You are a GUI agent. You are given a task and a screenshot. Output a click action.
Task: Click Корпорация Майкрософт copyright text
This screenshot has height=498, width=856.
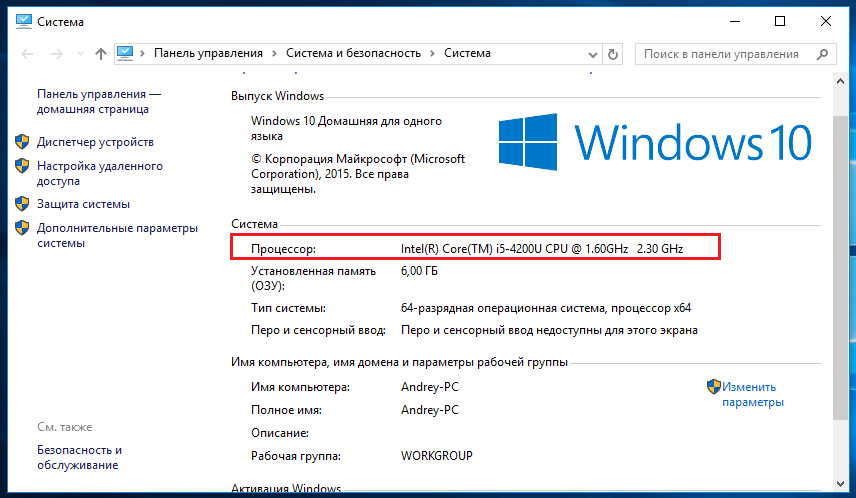point(358,174)
